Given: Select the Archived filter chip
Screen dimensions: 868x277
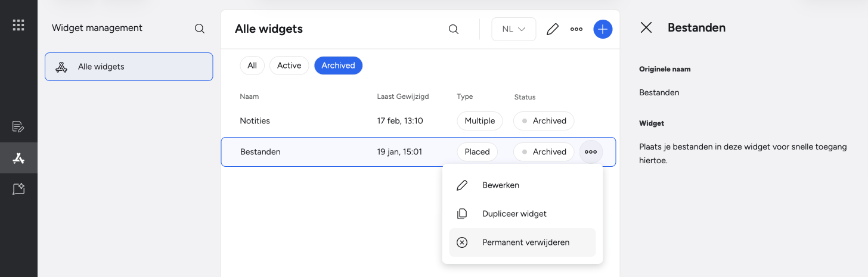Looking at the screenshot, I should pos(338,66).
